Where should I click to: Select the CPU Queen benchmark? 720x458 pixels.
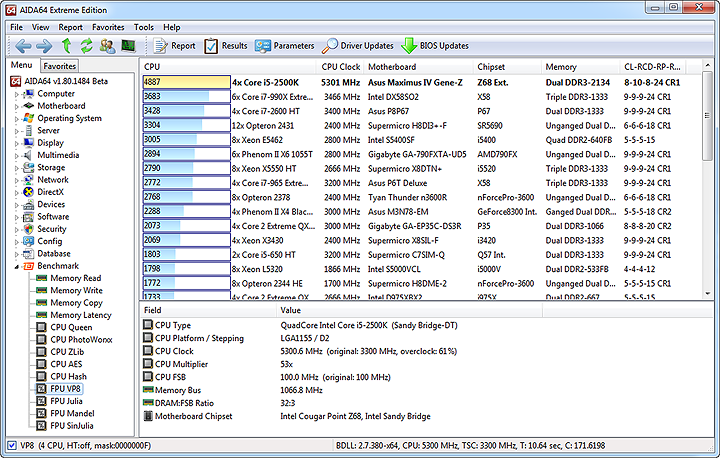(71, 327)
